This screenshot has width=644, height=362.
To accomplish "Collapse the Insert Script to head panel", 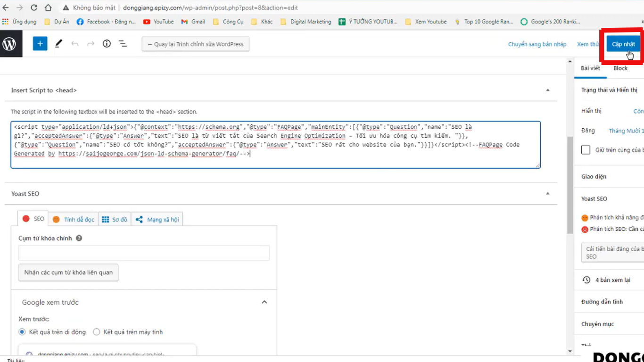I will coord(547,90).
